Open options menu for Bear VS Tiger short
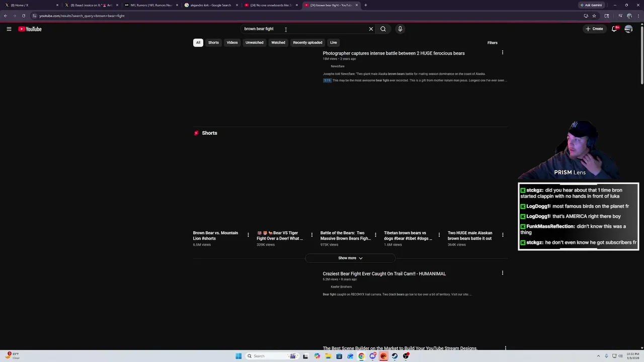 (311, 235)
